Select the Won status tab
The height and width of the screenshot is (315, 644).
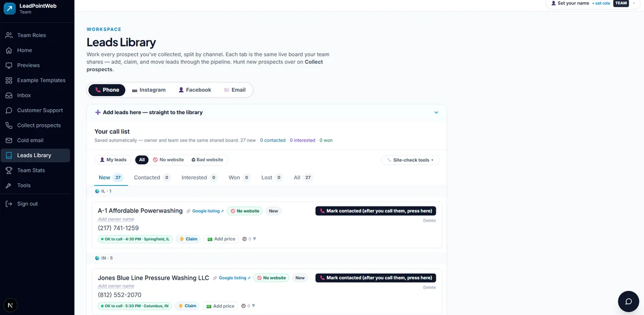(240, 177)
